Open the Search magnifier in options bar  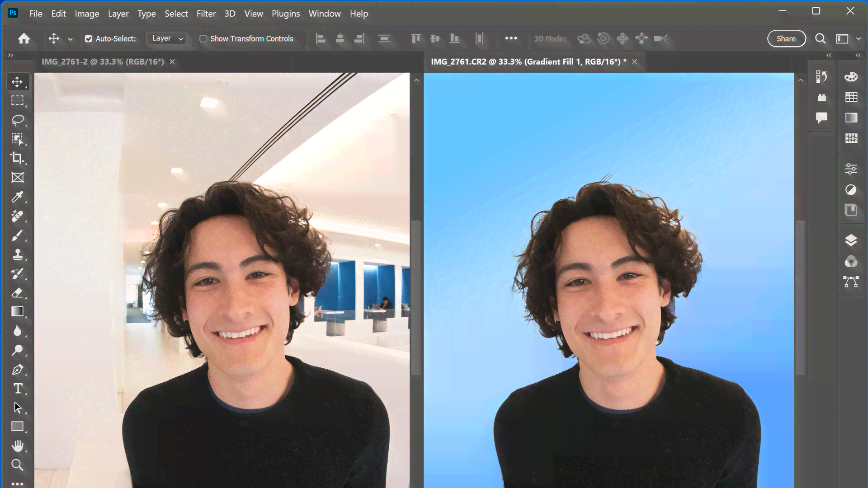(820, 38)
